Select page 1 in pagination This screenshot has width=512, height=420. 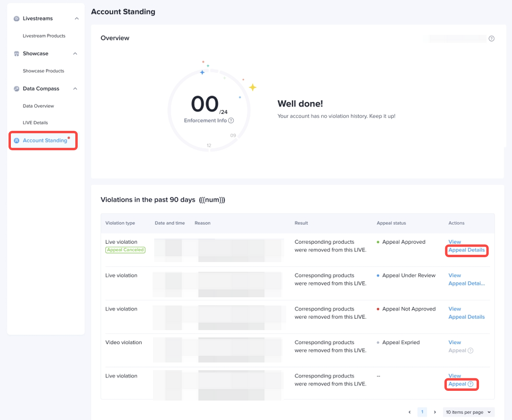422,412
